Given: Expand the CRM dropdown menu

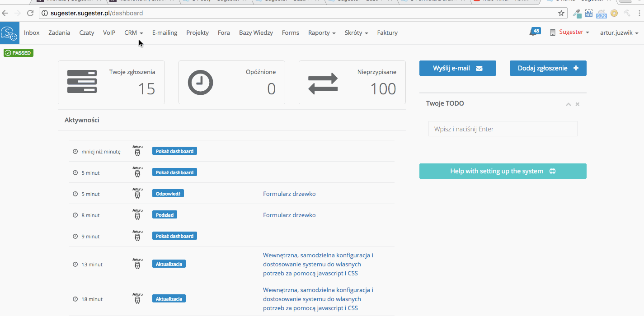Looking at the screenshot, I should pos(133,33).
